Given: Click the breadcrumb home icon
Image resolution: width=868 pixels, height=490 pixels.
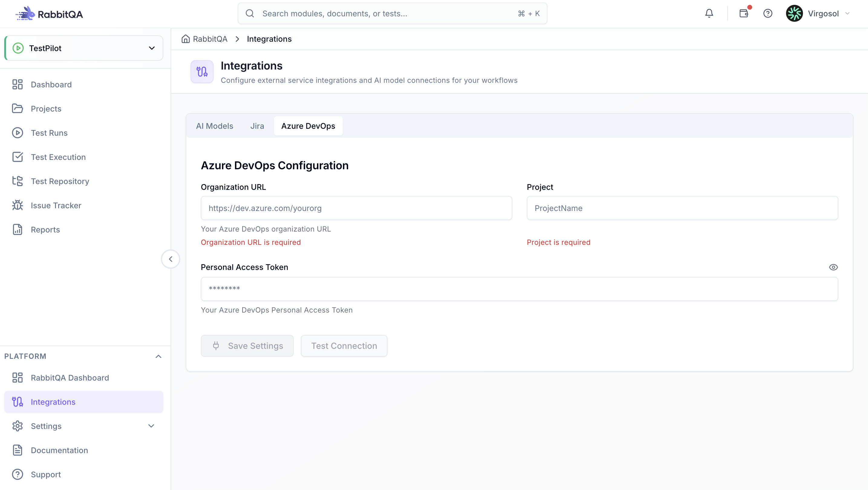Looking at the screenshot, I should [x=186, y=39].
